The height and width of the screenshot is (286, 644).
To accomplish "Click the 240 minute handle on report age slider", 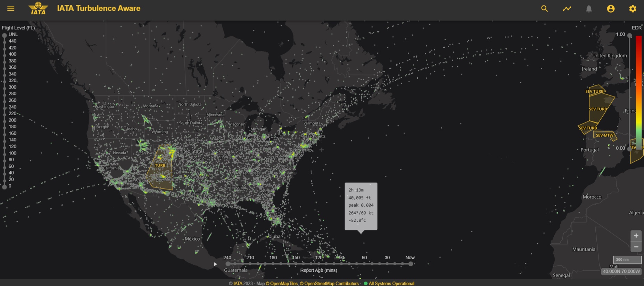I will click(228, 264).
